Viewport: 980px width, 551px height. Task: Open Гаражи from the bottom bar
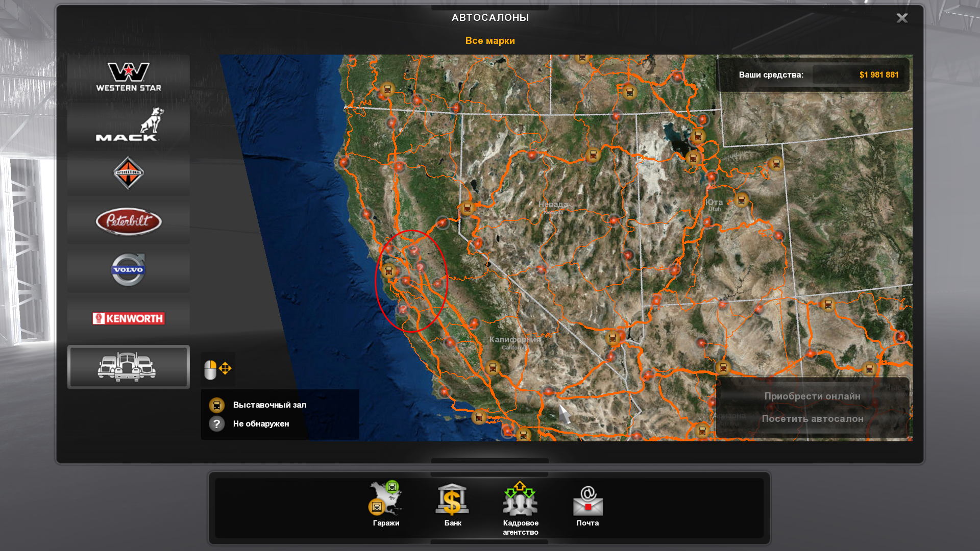point(386,504)
